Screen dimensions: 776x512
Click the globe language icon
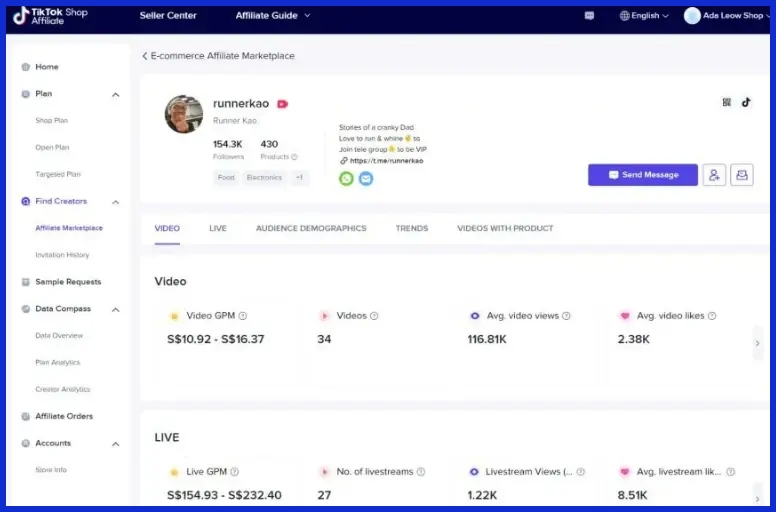point(625,16)
